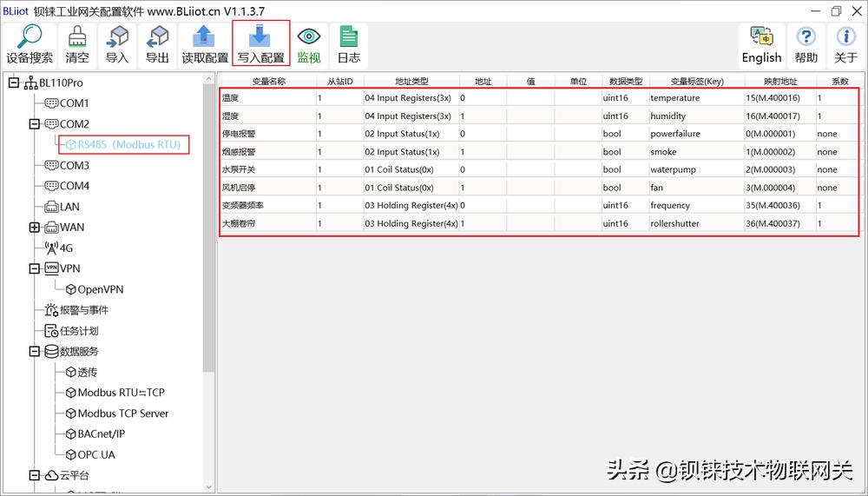Image resolution: width=868 pixels, height=496 pixels.
Task: Click the rollershutter key cell
Action: 697,223
